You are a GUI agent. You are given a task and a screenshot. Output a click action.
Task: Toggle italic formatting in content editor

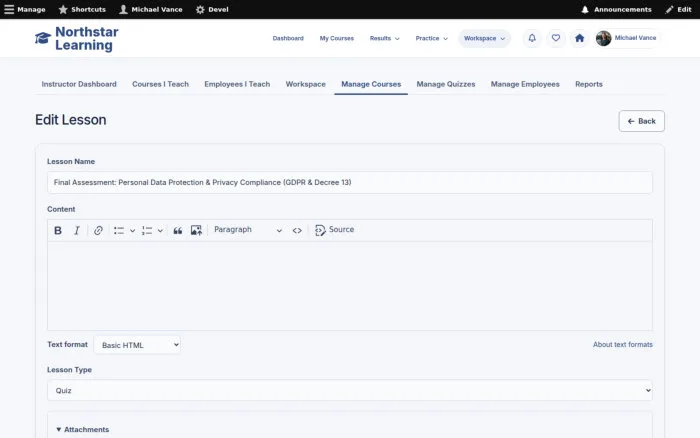[x=77, y=230]
